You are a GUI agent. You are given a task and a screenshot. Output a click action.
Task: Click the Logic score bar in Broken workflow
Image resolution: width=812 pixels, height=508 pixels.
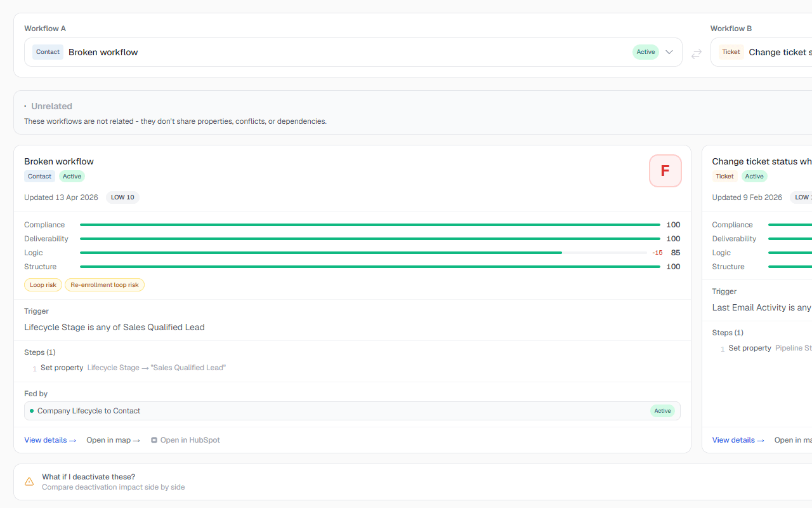[363, 253]
